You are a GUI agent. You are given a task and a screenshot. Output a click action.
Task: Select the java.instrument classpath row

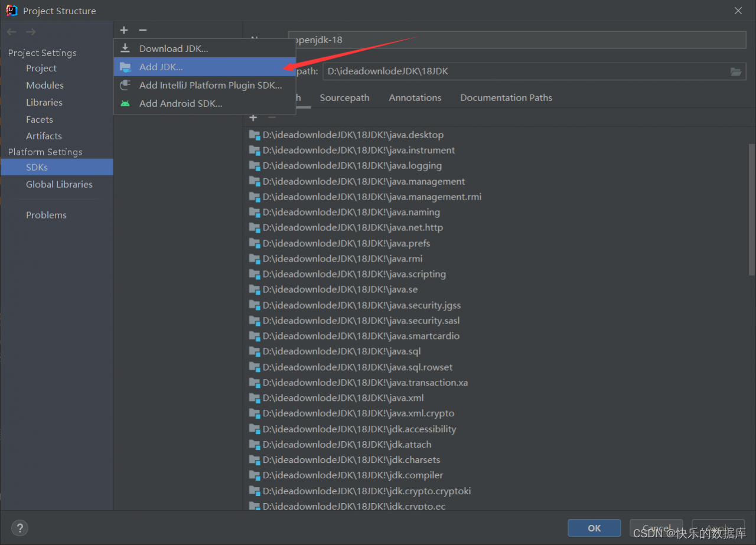[496, 150]
